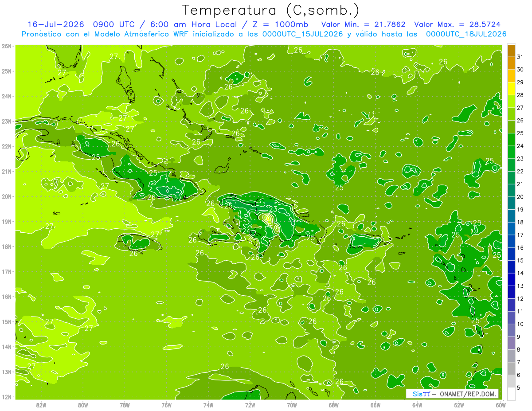Click the '21N' latitude axis label
Image resolution: width=532 pixels, height=411 pixels.
click(x=6, y=171)
